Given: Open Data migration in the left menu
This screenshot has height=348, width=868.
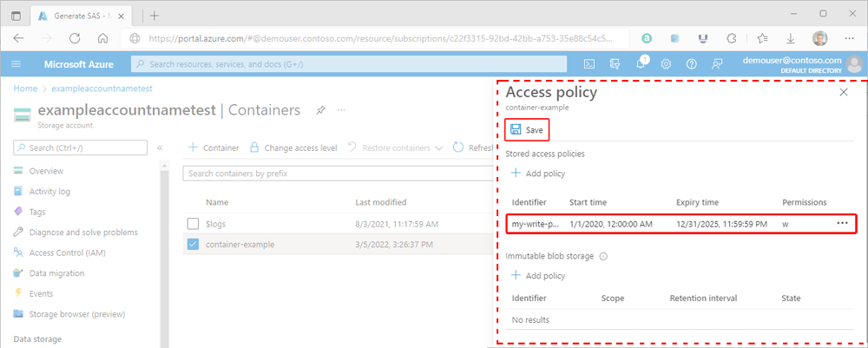Looking at the screenshot, I should pos(56,273).
